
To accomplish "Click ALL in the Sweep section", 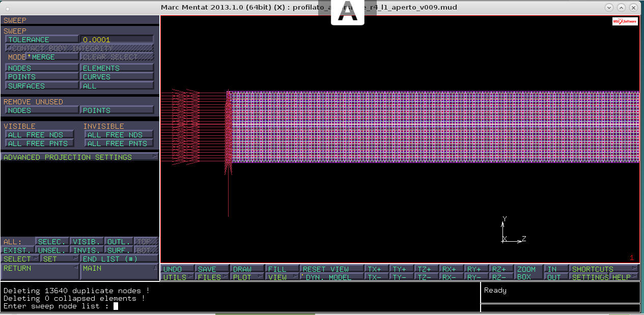I will [x=117, y=86].
